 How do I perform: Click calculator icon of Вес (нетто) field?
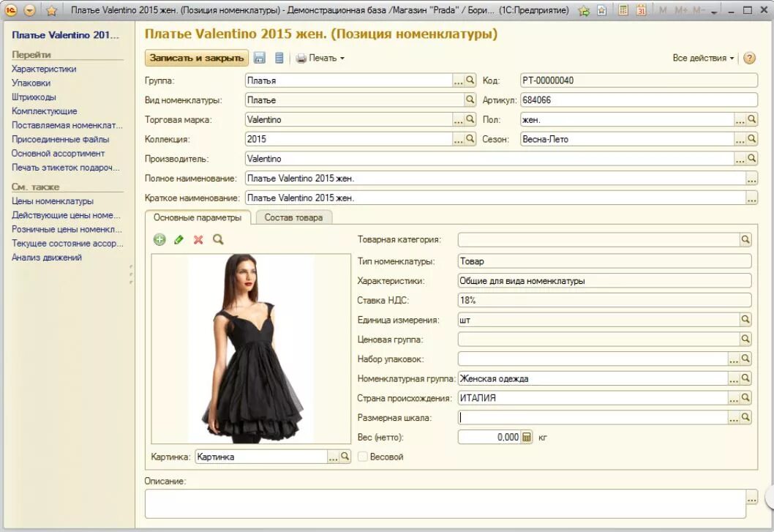tap(527, 437)
